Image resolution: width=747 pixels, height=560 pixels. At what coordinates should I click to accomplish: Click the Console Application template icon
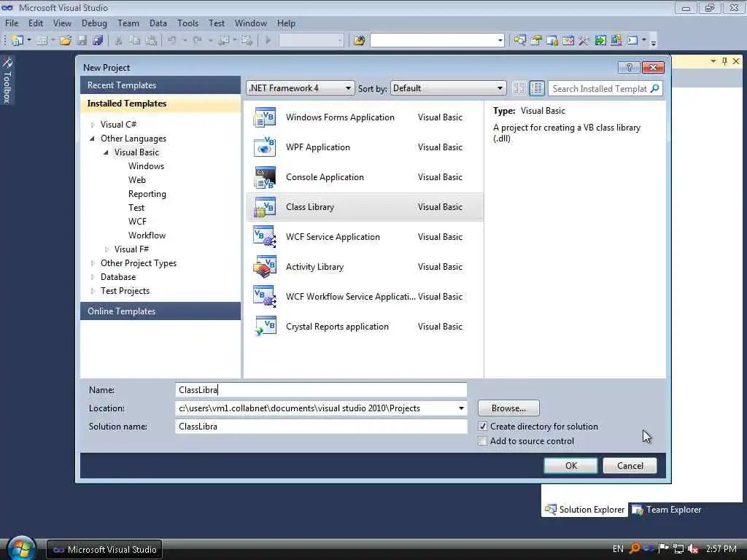[x=265, y=177]
